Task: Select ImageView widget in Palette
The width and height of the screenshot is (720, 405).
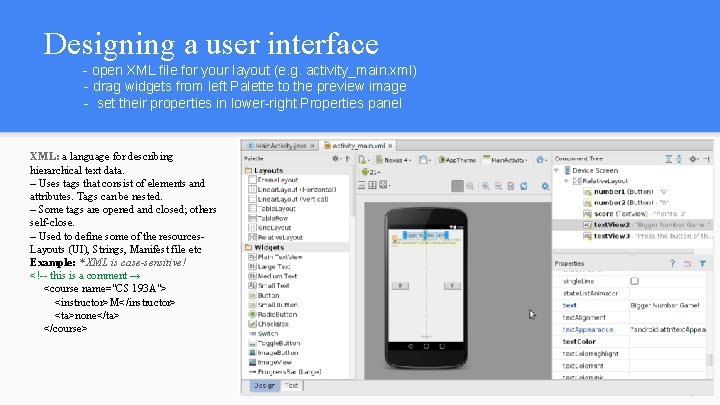Action: point(270,362)
